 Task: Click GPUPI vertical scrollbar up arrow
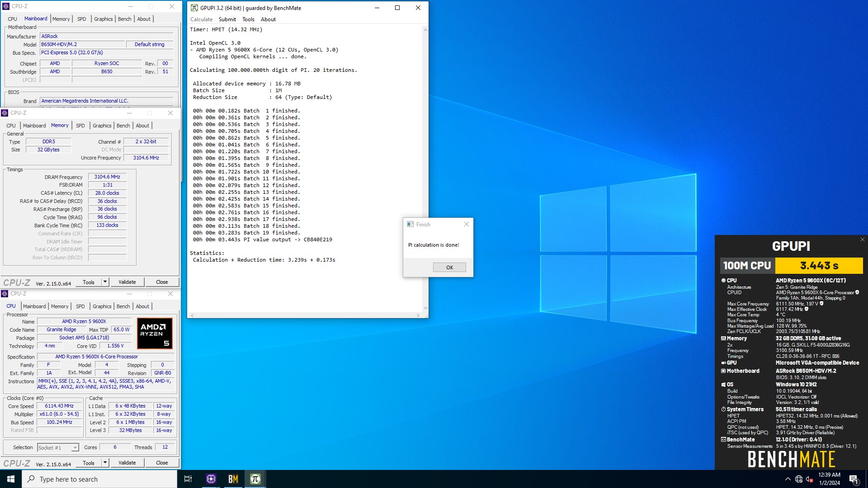(425, 30)
